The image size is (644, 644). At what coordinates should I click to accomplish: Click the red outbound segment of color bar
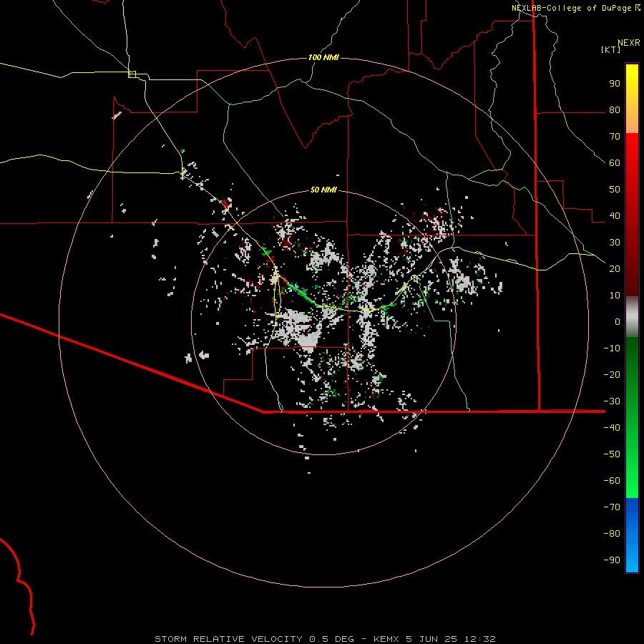pyautogui.click(x=632, y=215)
